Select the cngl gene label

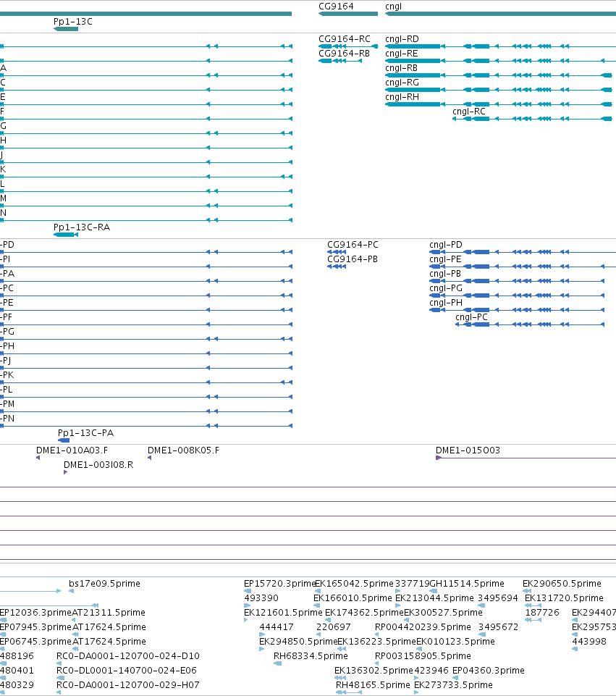(x=393, y=7)
